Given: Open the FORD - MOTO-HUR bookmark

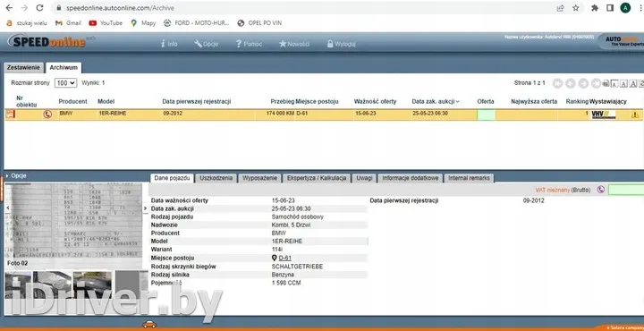Looking at the screenshot, I should tap(196, 23).
